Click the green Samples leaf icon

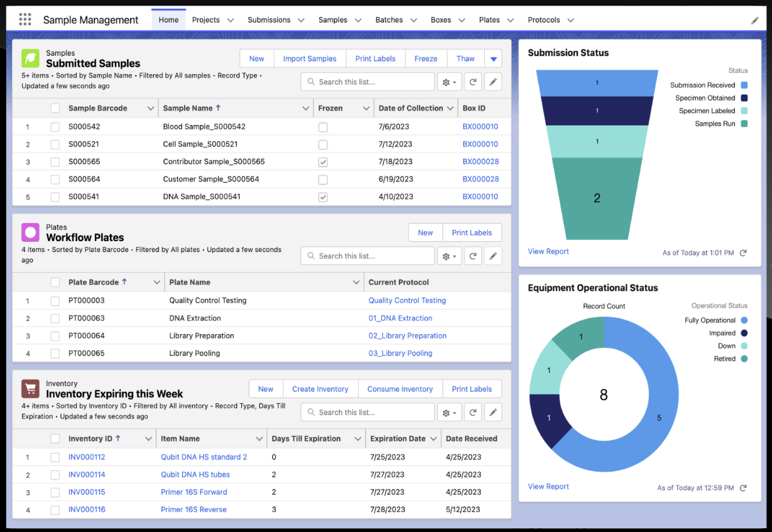30,58
